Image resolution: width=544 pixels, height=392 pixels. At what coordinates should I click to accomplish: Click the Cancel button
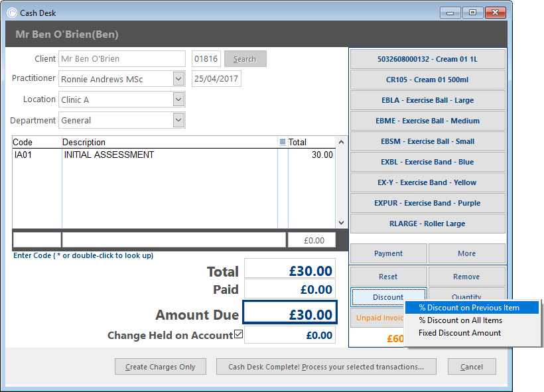tap(472, 367)
